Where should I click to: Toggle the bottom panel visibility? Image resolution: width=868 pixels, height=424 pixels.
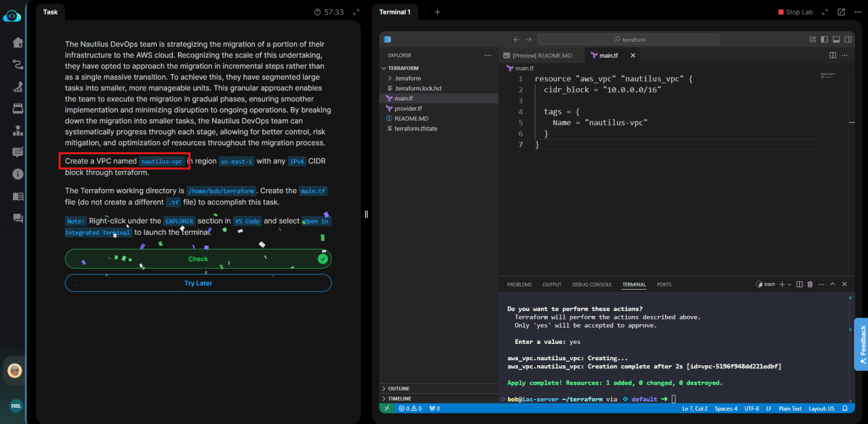click(836, 39)
